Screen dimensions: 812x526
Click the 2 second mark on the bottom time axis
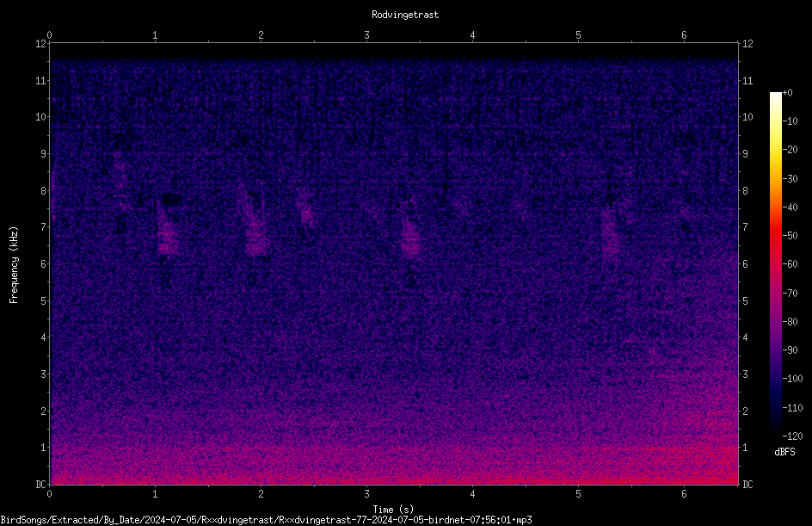tap(261, 494)
